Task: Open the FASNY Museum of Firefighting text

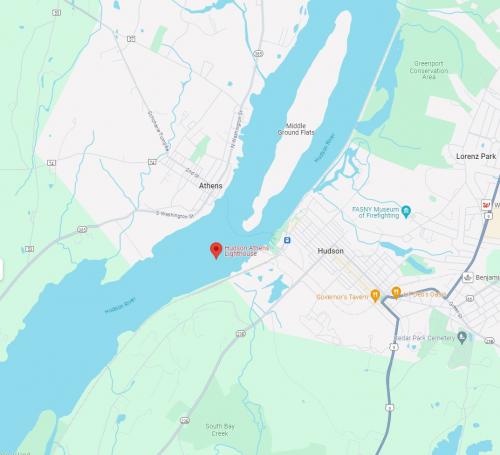Action: pos(376,212)
